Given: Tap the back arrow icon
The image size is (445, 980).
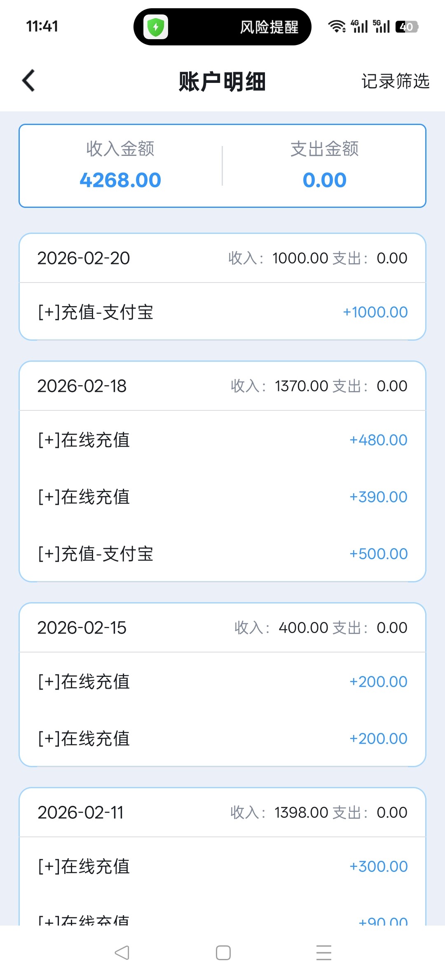Looking at the screenshot, I should tap(28, 80).
